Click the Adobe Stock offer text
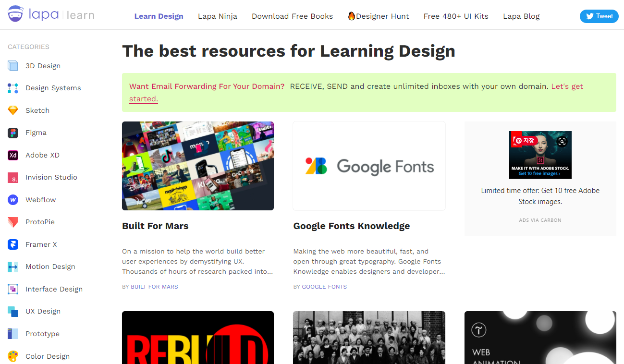624x364 pixels. point(540,196)
